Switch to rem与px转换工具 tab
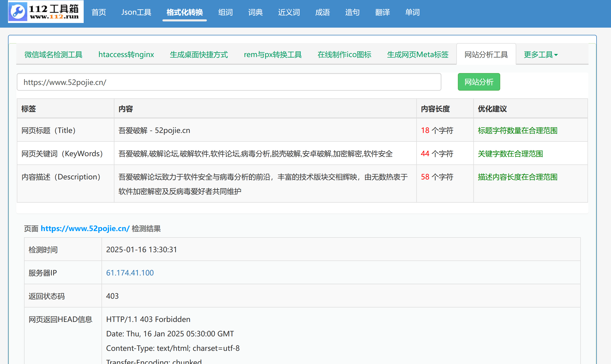Image resolution: width=611 pixels, height=364 pixels. (x=273, y=54)
